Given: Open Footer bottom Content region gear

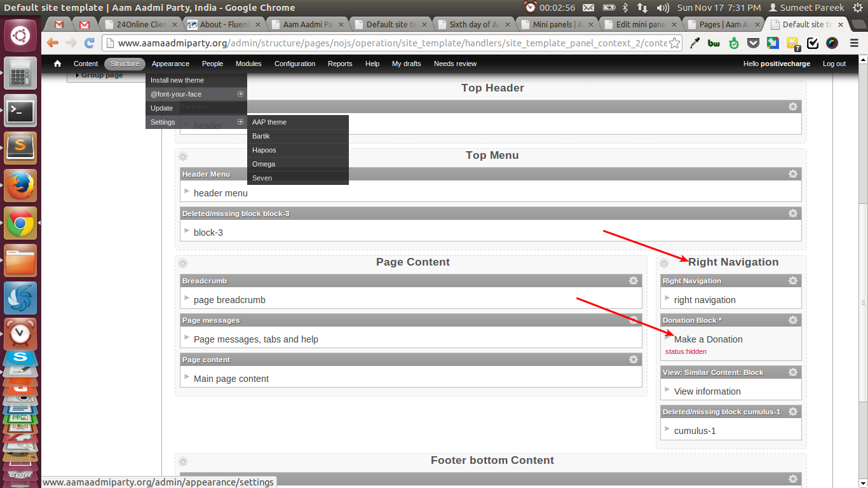Looking at the screenshot, I should (x=183, y=461).
